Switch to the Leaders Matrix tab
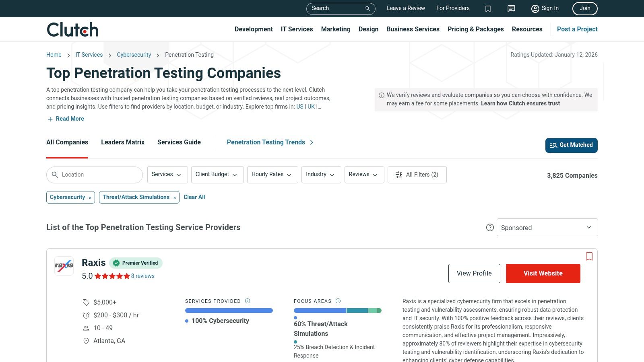This screenshot has width=644, height=362. click(122, 142)
